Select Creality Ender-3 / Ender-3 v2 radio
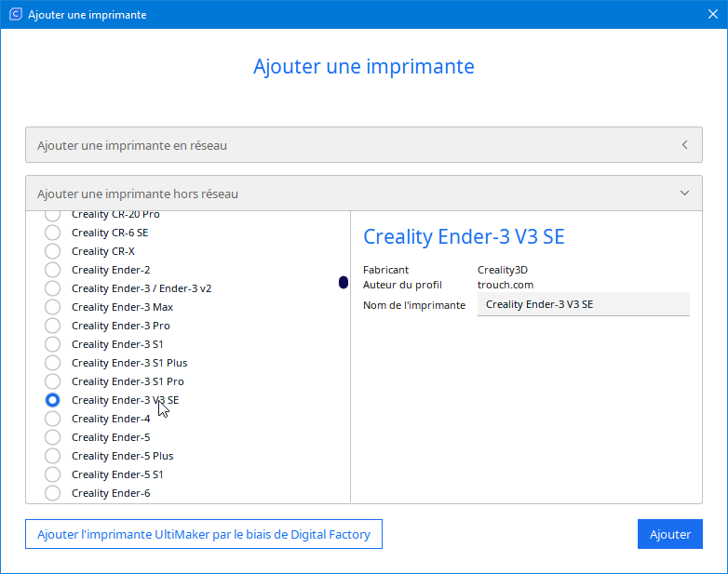The width and height of the screenshot is (728, 574). (x=52, y=288)
